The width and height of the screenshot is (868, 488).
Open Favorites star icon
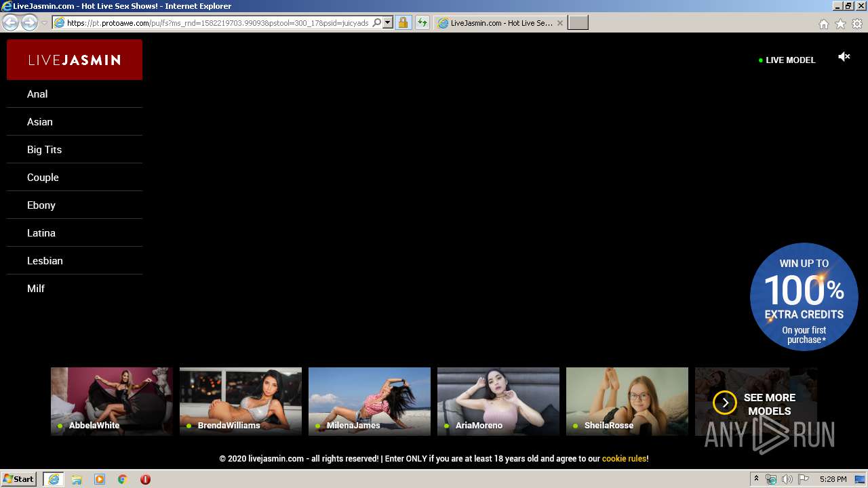point(840,24)
